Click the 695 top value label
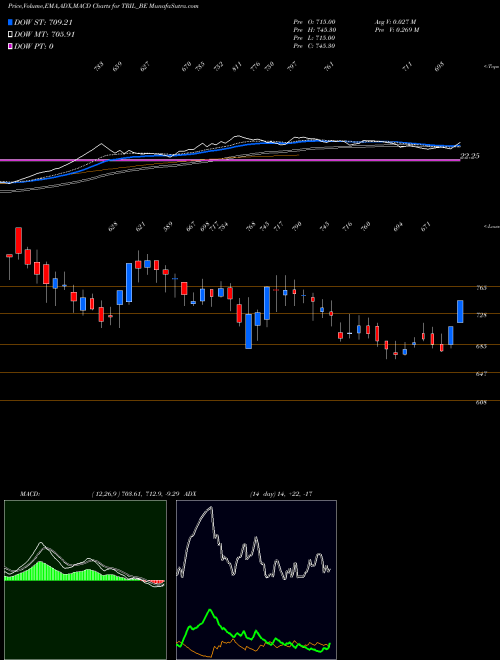This screenshot has width=500, height=660. [x=439, y=67]
